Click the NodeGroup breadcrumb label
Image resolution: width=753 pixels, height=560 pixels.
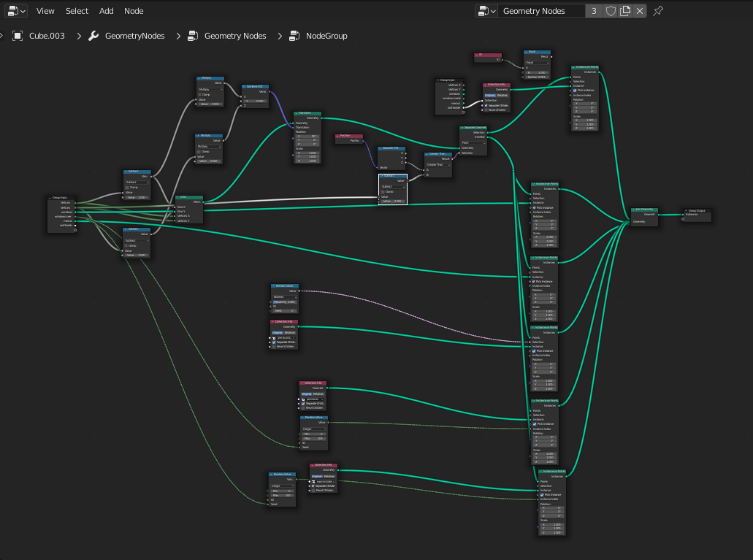pos(326,36)
